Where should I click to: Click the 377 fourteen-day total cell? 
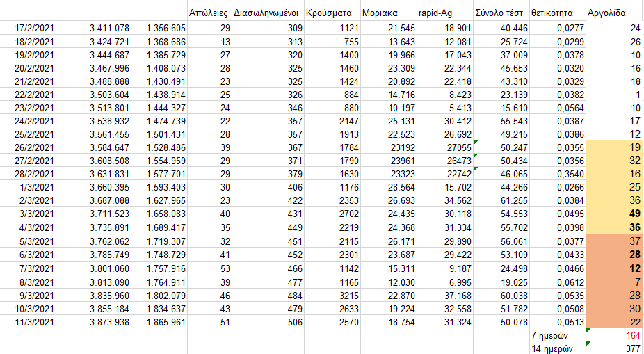point(614,348)
